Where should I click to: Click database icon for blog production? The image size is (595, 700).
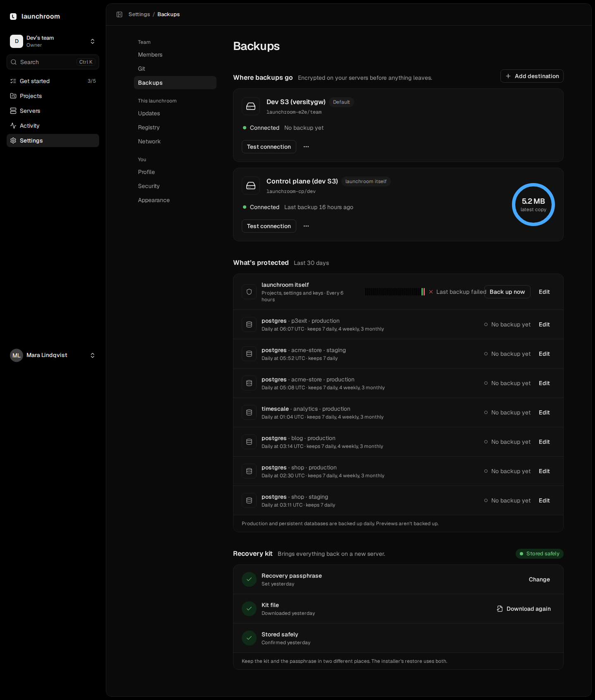click(x=249, y=442)
